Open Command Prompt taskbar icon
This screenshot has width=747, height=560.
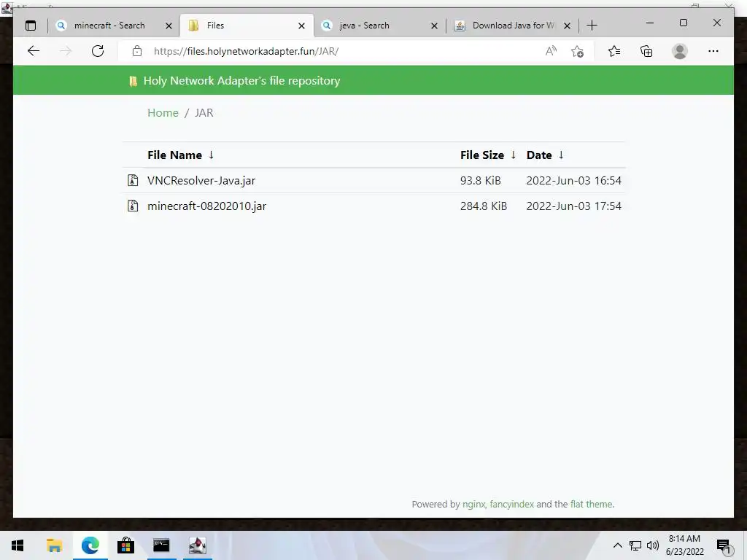click(161, 545)
